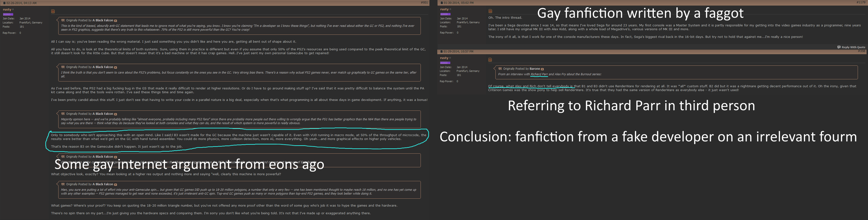Click the line starting "What objective look, exactly?"
The height and width of the screenshot is (220, 868).
pyautogui.click(x=166, y=174)
